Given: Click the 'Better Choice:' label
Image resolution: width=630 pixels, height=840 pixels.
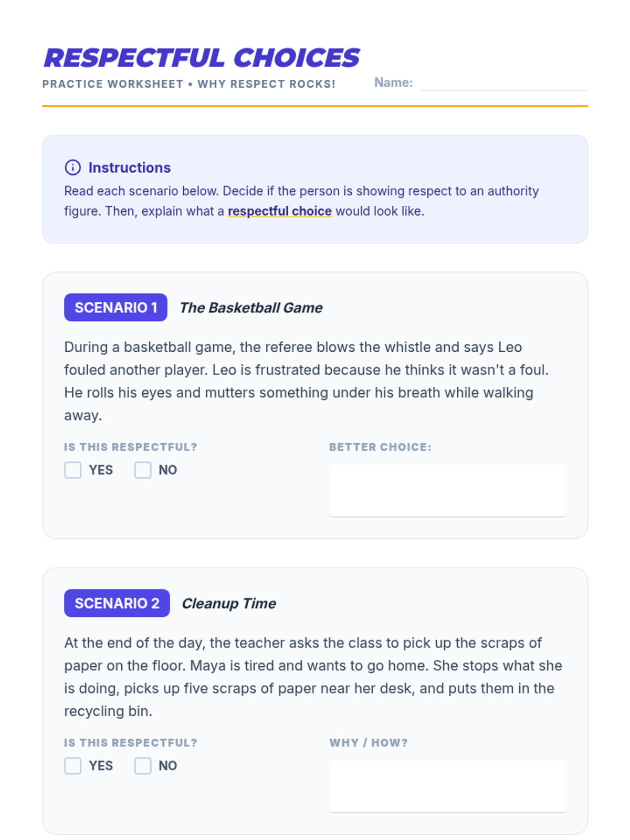Looking at the screenshot, I should tap(380, 447).
